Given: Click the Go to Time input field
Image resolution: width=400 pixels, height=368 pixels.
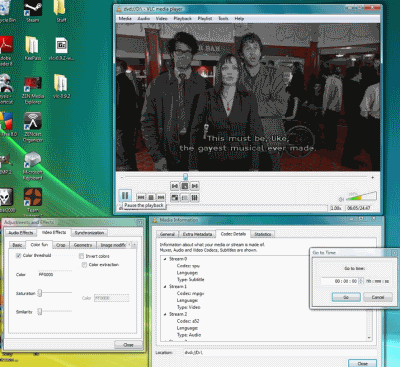Looking at the screenshot, I should coord(339,281).
